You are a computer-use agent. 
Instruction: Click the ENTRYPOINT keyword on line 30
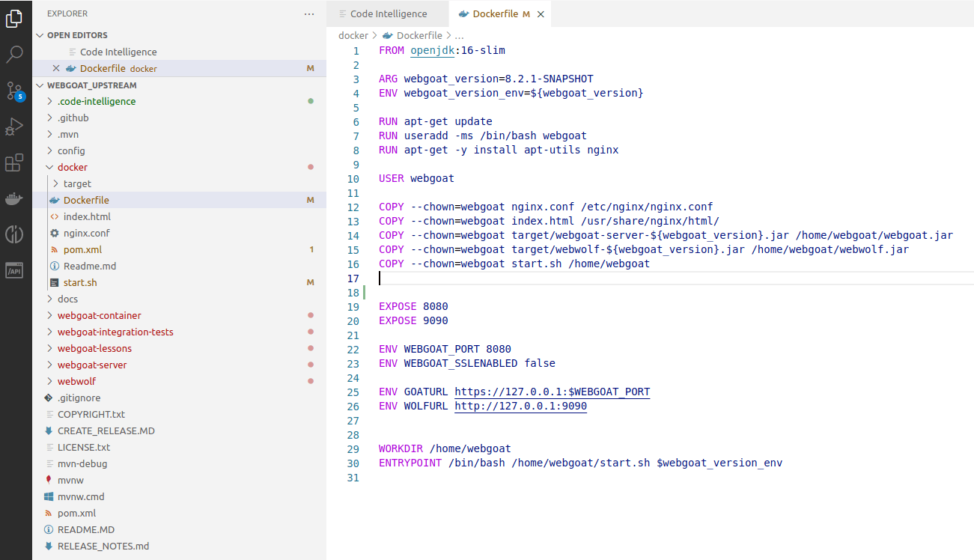click(x=410, y=463)
